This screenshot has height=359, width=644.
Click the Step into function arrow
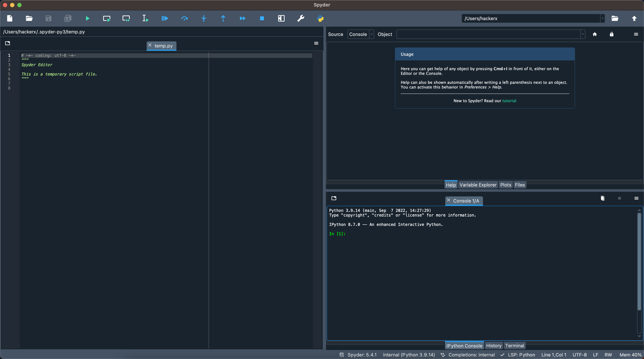click(204, 18)
